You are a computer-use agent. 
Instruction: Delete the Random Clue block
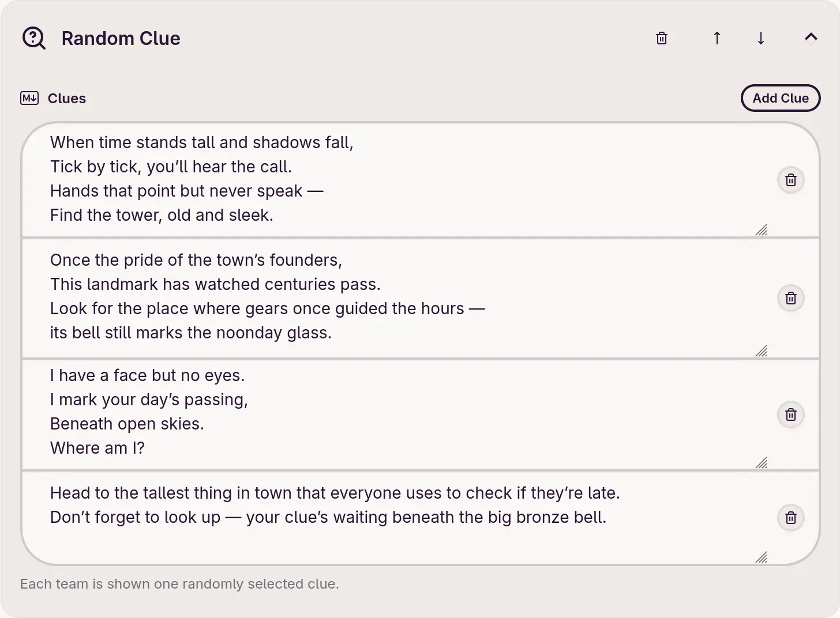(x=662, y=38)
